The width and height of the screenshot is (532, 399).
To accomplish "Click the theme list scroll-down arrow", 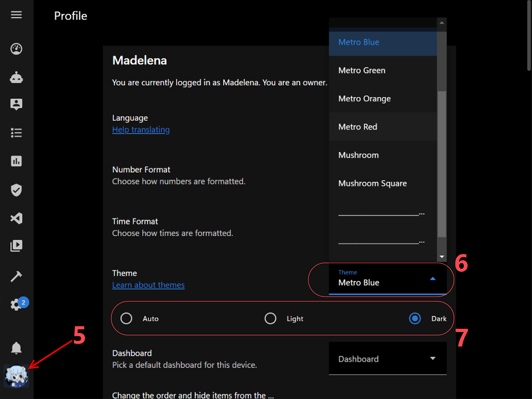I will pos(441,257).
